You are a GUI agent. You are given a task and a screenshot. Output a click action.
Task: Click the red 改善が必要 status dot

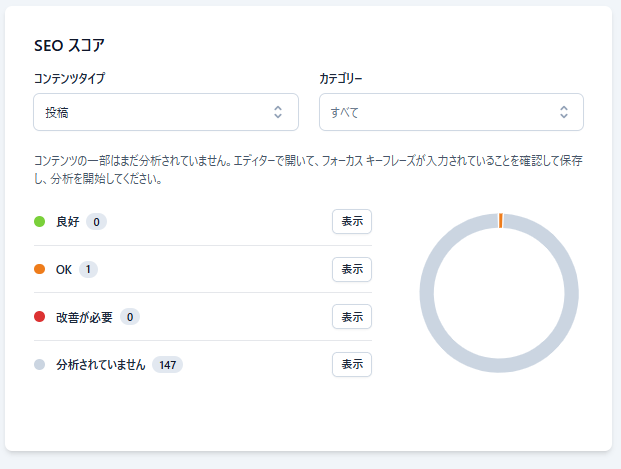pos(40,317)
